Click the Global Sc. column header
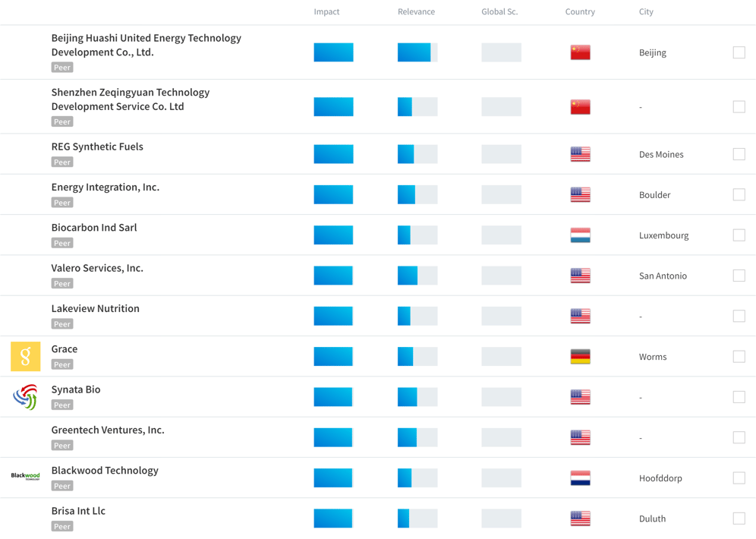This screenshot has height=539, width=756. tap(499, 12)
